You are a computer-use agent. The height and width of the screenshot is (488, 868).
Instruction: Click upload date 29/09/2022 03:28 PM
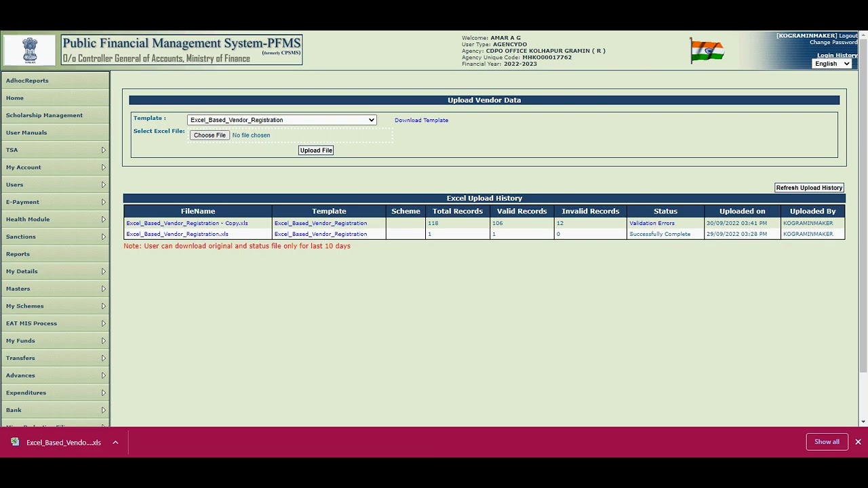click(736, 234)
